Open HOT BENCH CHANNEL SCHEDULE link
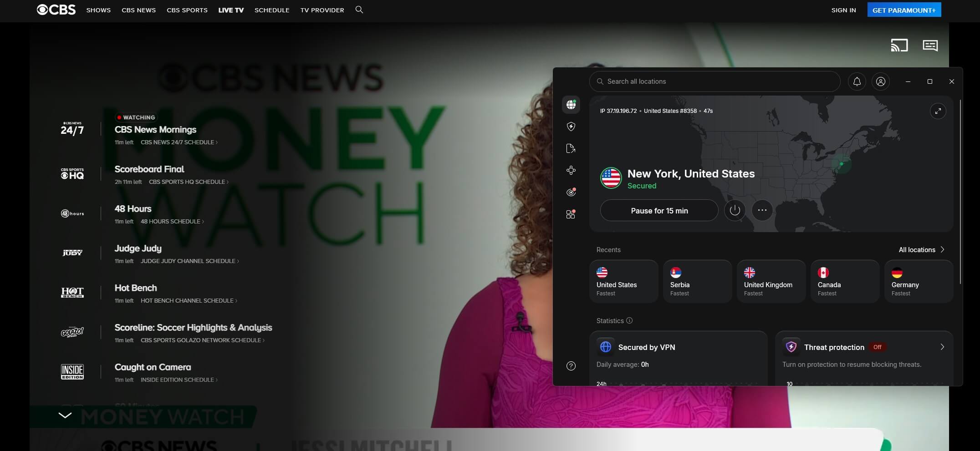 [189, 301]
